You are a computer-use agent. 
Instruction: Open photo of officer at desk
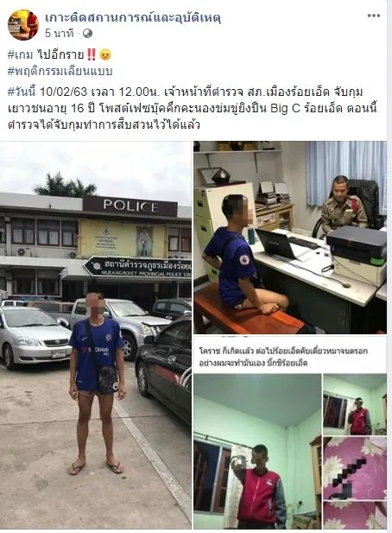pos(290,238)
